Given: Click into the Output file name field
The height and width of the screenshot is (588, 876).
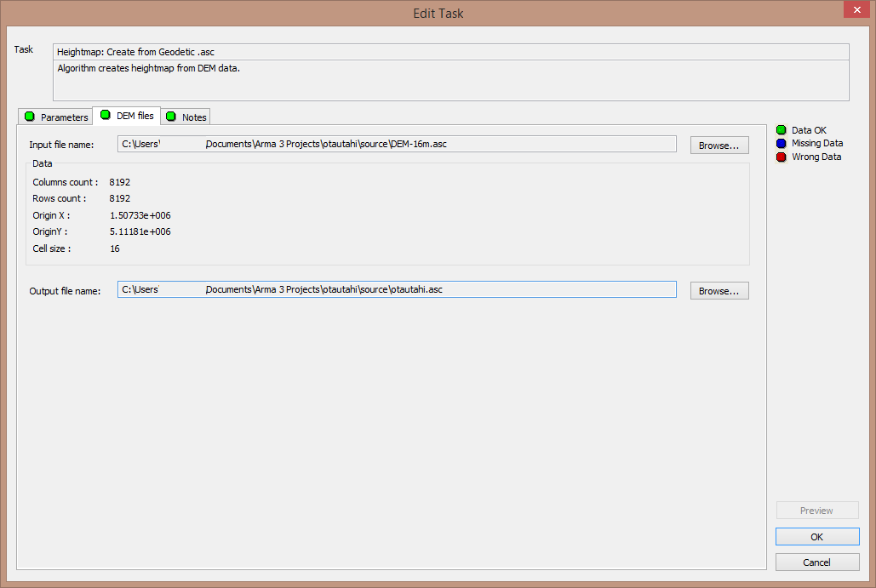Looking at the screenshot, I should 397,289.
